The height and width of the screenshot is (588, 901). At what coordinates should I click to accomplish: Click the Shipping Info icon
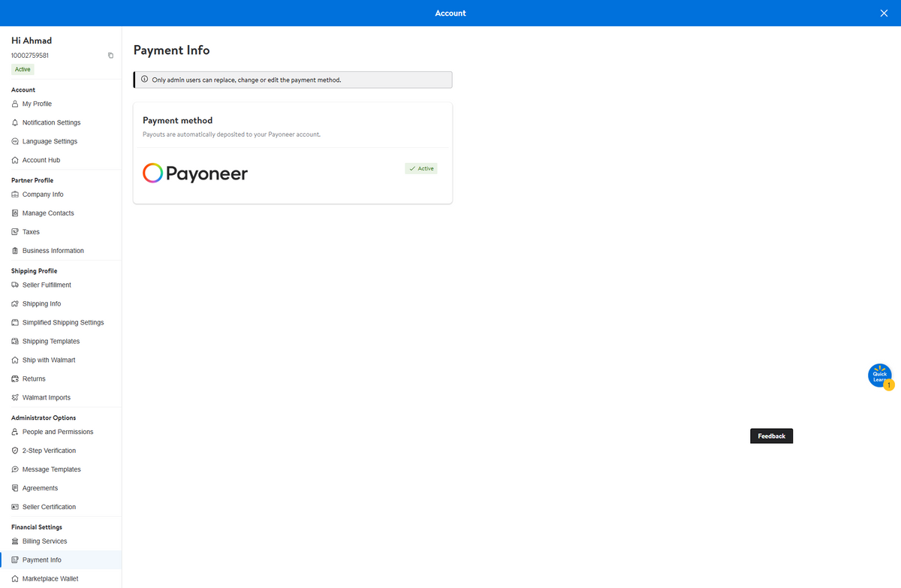[x=15, y=303]
